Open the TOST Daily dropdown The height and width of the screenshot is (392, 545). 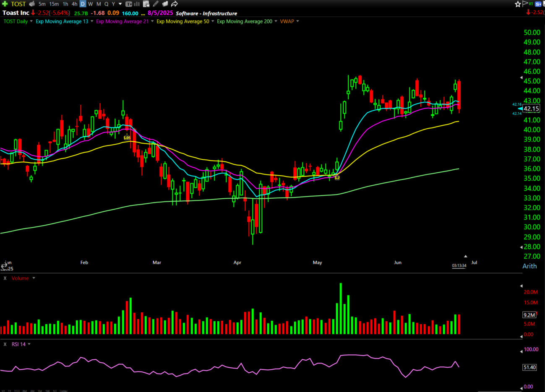point(31,21)
